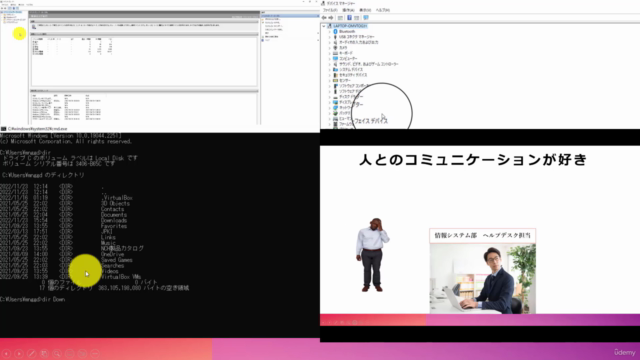
Task: Open the ファイル(F) menu in Device Manager
Action: [x=330, y=10]
